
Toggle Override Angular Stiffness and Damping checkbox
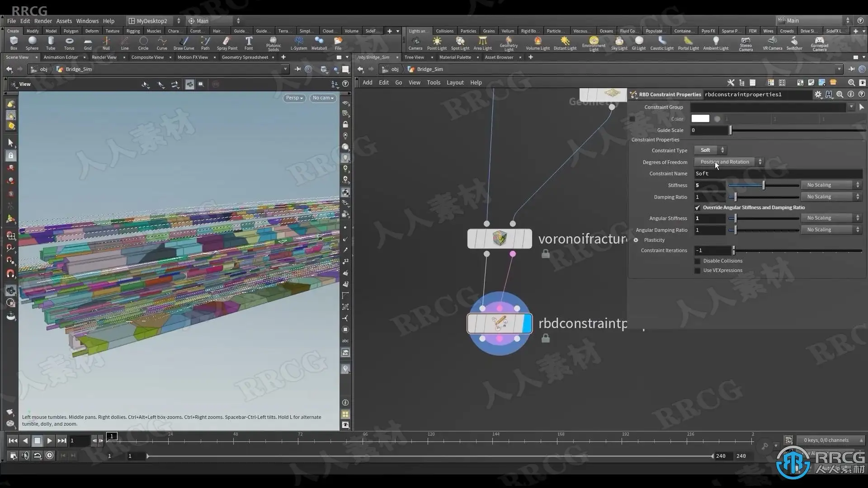point(698,208)
